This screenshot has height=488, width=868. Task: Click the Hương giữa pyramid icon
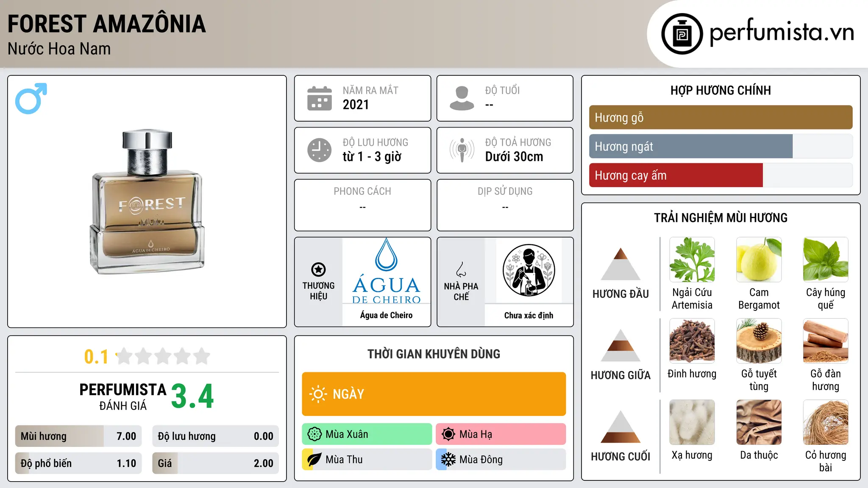620,345
